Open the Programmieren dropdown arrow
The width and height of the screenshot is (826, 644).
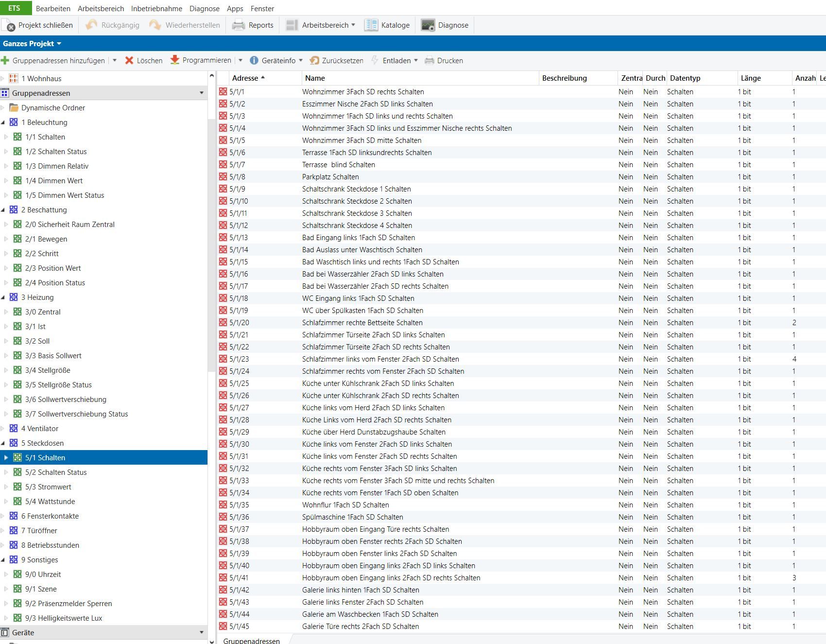pos(241,60)
